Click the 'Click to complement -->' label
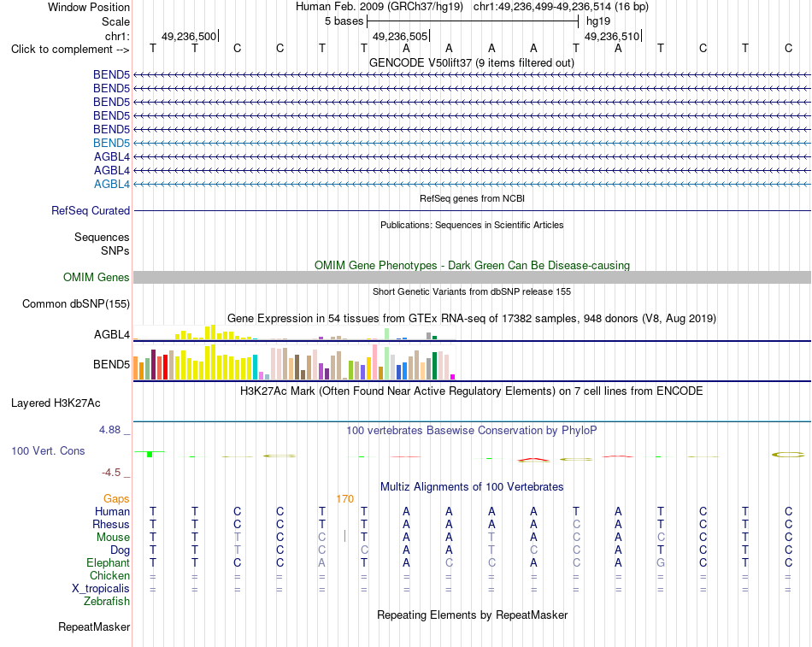 [70, 50]
